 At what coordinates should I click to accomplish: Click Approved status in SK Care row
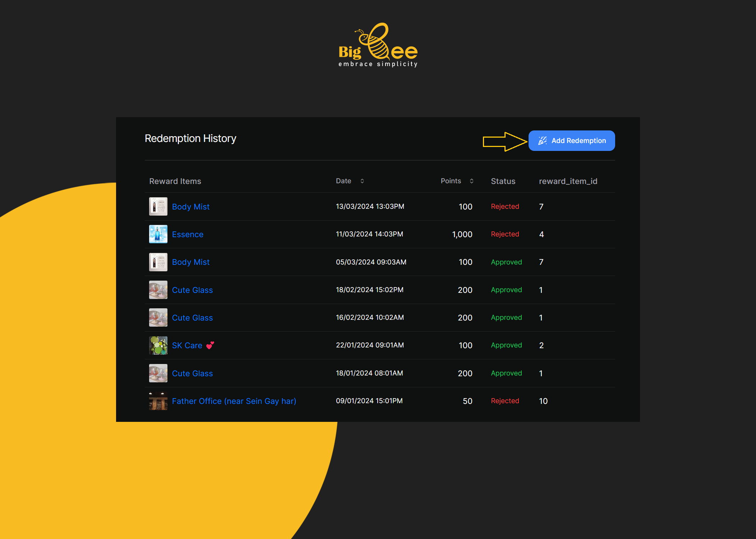(x=506, y=345)
